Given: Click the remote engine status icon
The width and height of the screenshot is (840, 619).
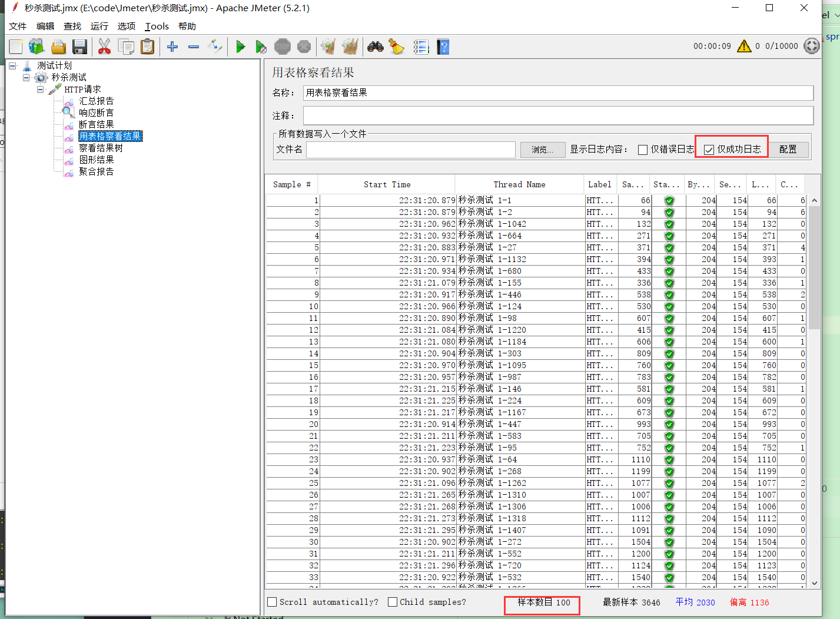Looking at the screenshot, I should tap(812, 46).
